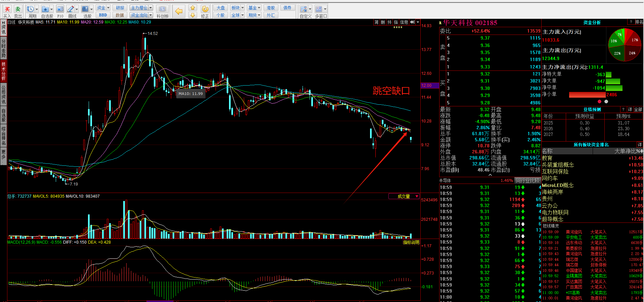Click the 教育 sector row
The width and height of the screenshot is (644, 302).
[593, 158]
